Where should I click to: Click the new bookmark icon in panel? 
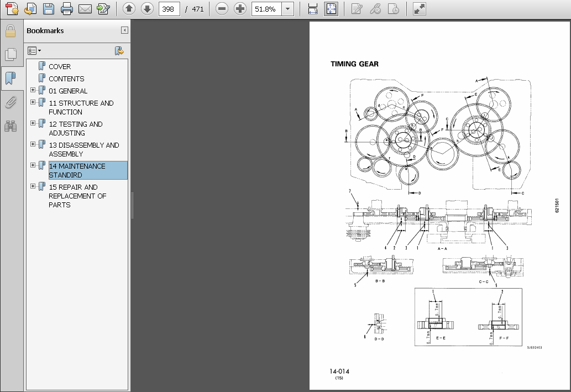119,51
